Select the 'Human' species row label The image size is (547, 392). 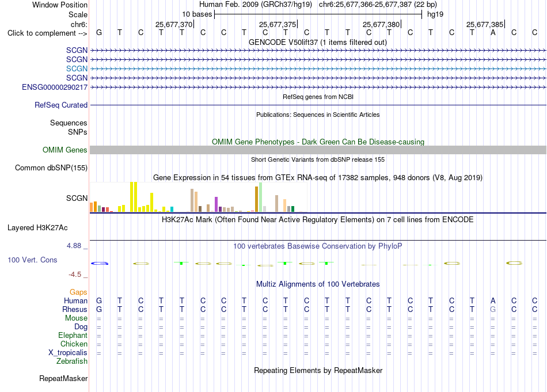[75, 300]
